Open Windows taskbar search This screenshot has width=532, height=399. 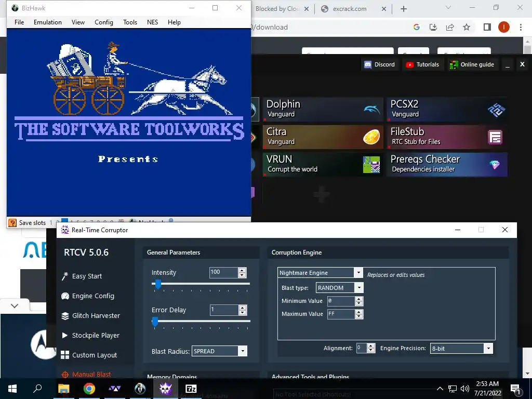37,389
